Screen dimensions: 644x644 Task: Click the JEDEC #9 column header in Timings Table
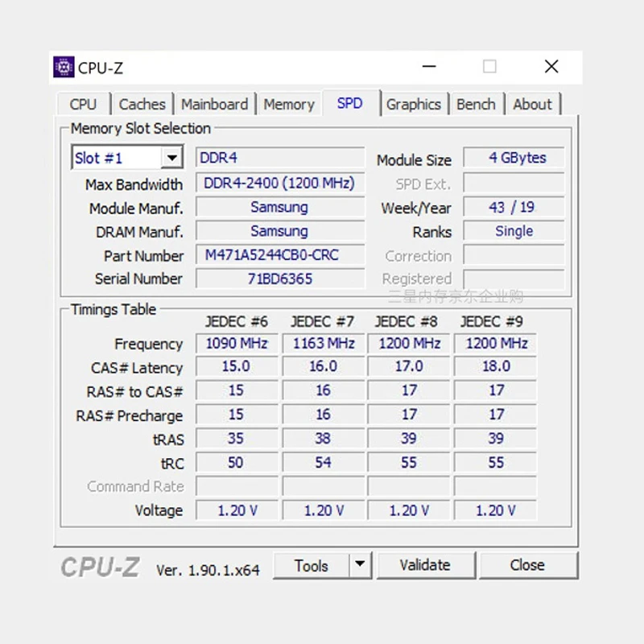click(494, 320)
